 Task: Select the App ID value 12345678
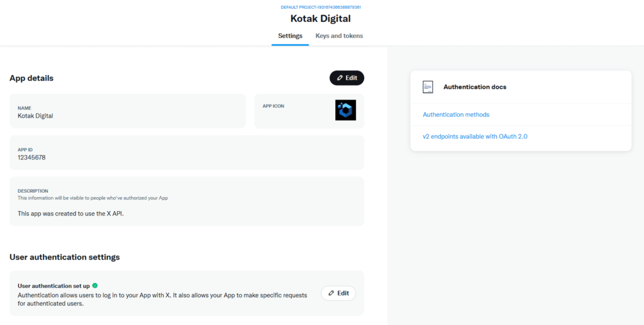click(x=31, y=157)
